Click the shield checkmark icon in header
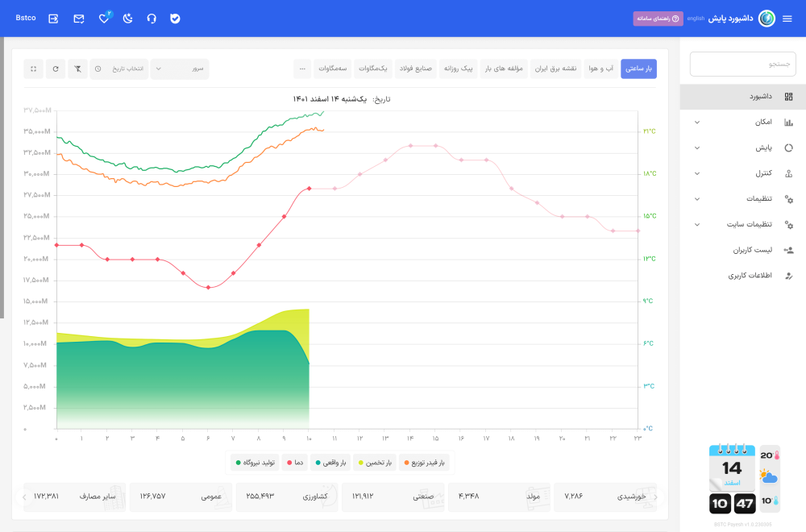 (175, 19)
